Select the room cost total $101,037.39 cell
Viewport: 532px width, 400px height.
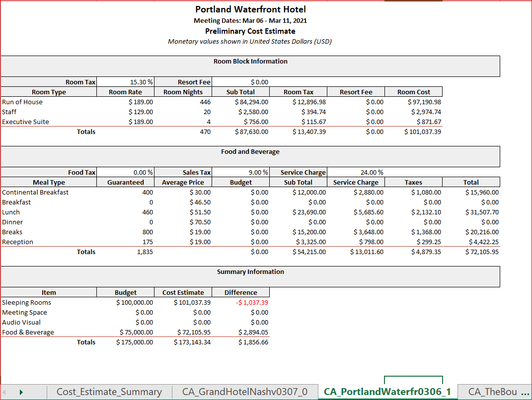pos(413,132)
